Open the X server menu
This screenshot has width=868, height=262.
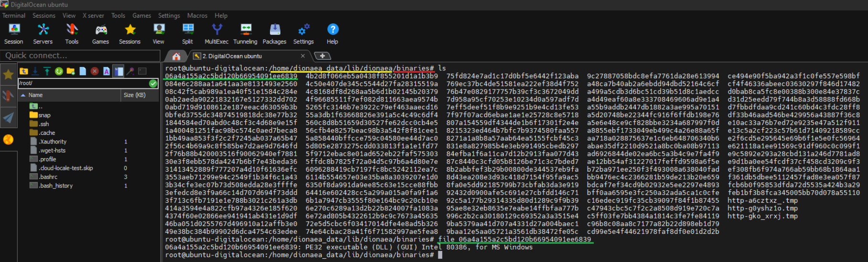[93, 15]
